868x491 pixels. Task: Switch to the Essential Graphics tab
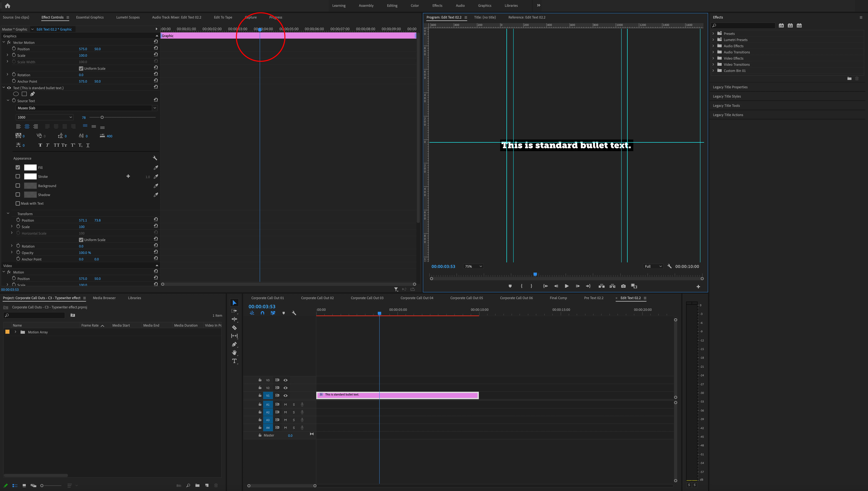tap(90, 17)
